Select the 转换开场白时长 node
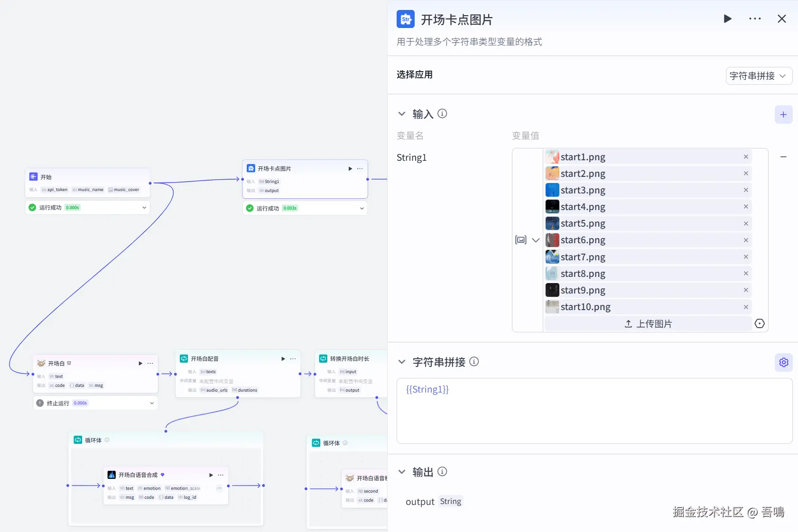Screen dimensions: 798x532 (x=351, y=373)
